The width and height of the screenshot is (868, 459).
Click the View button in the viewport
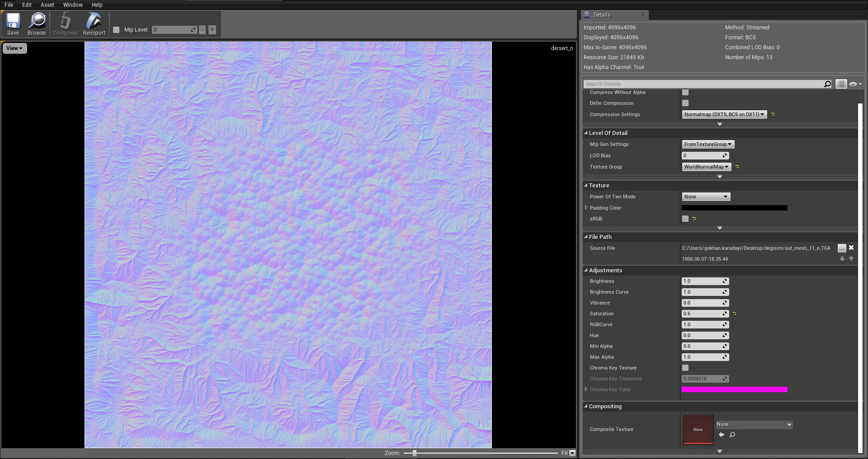coord(14,48)
